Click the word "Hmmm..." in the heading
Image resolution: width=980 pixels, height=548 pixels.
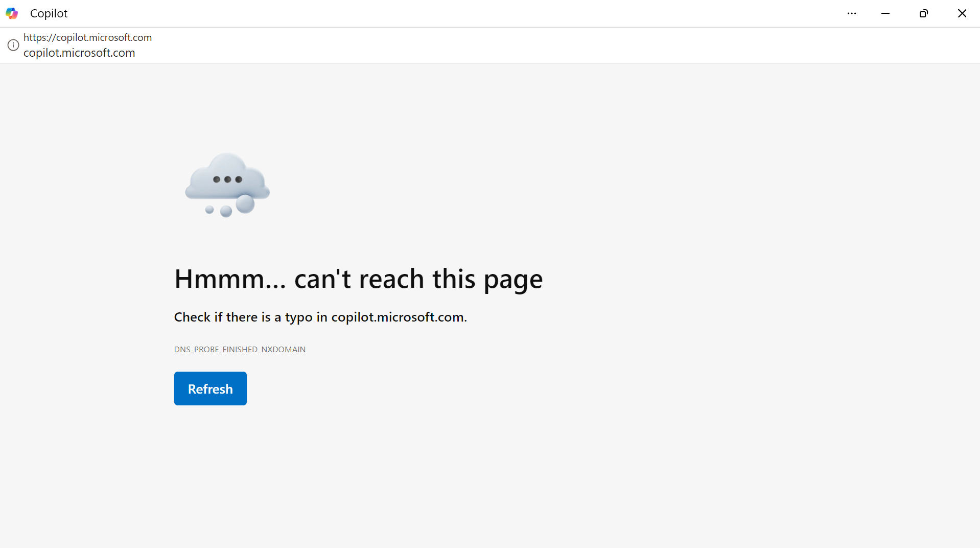click(230, 279)
